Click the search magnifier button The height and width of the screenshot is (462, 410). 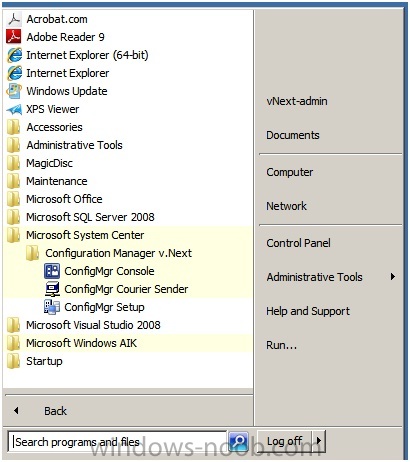(x=238, y=441)
